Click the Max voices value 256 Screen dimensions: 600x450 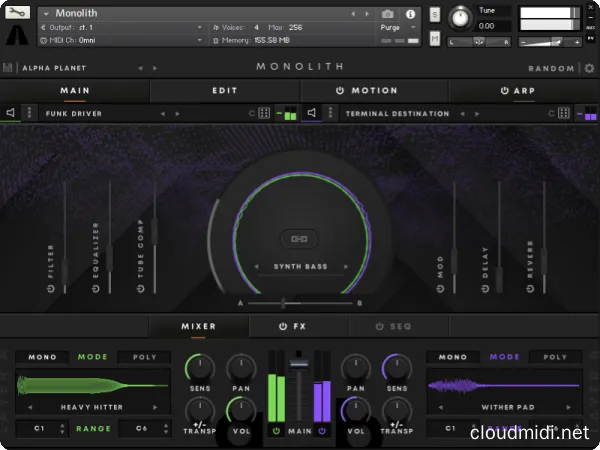pyautogui.click(x=295, y=28)
